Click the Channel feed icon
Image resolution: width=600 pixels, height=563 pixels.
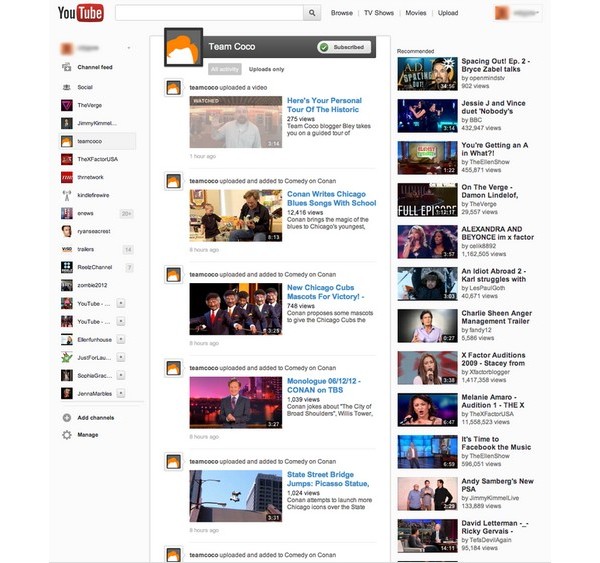pyautogui.click(x=67, y=67)
